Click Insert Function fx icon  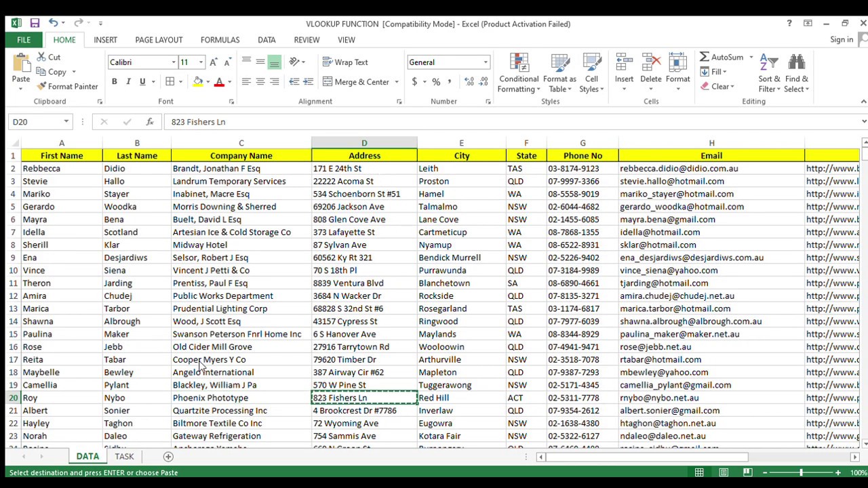[x=150, y=122]
